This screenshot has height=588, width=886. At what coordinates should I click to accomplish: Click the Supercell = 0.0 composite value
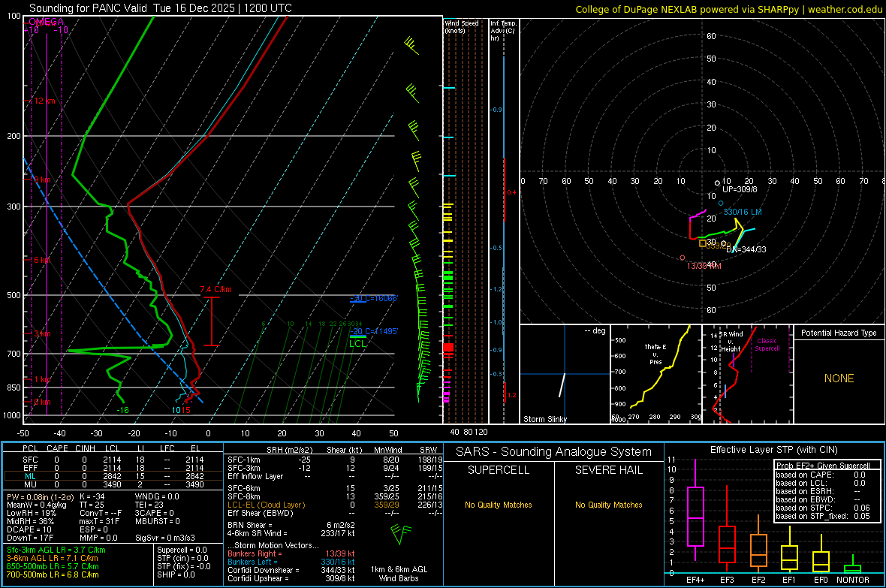pyautogui.click(x=182, y=550)
